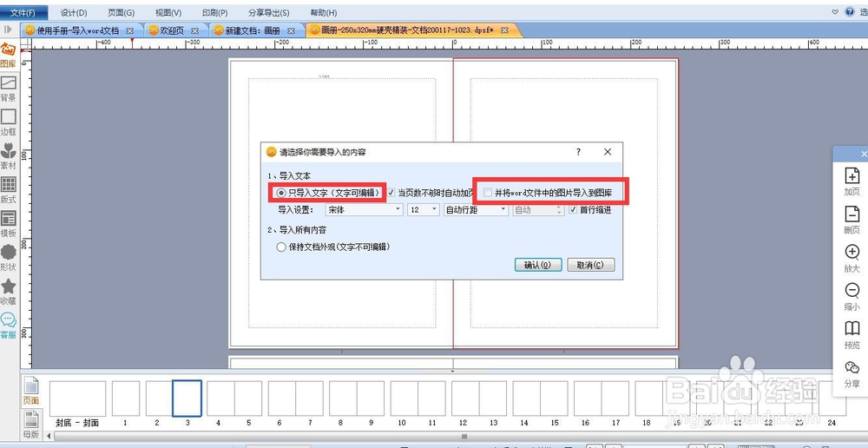Open the 版式 layout panel
Screen dimensions: 868x448
(9, 190)
